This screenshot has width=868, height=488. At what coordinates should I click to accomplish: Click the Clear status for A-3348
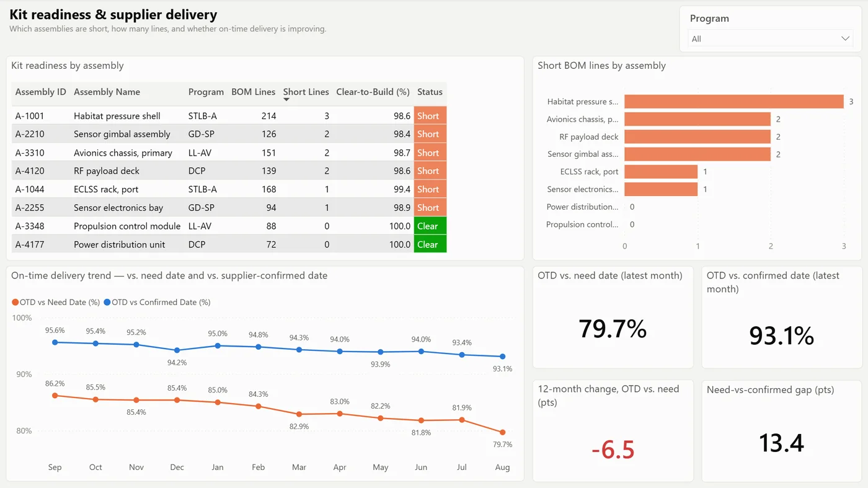(x=430, y=226)
